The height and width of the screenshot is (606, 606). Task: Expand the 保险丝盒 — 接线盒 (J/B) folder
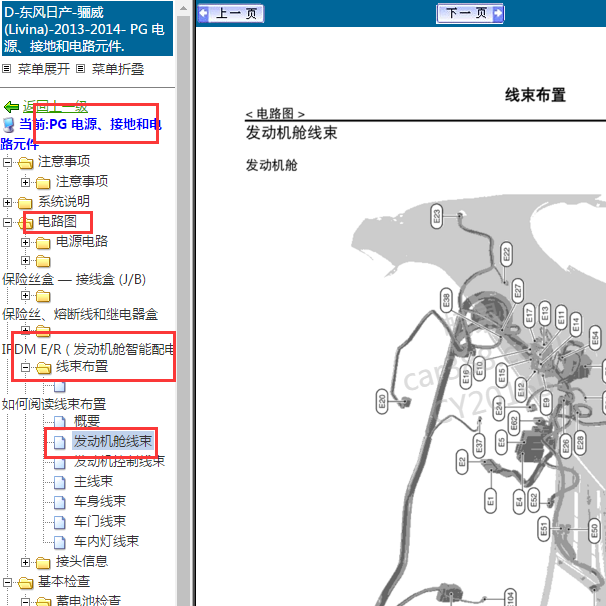coord(26,260)
